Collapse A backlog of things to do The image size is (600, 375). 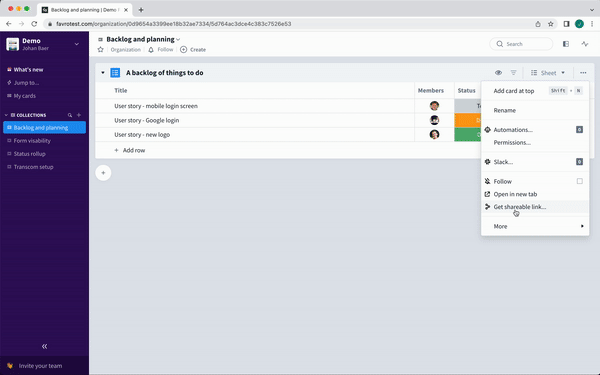(103, 73)
